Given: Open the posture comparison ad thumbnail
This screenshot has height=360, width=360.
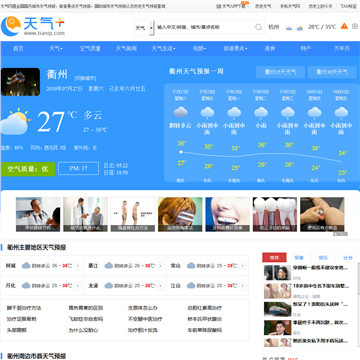Looking at the screenshot, I should (133, 214).
